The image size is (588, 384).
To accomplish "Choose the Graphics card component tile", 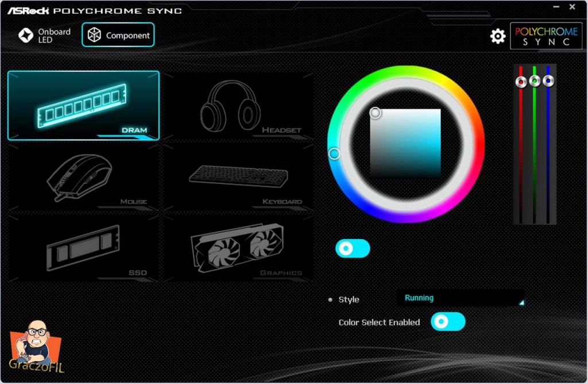I will [238, 248].
